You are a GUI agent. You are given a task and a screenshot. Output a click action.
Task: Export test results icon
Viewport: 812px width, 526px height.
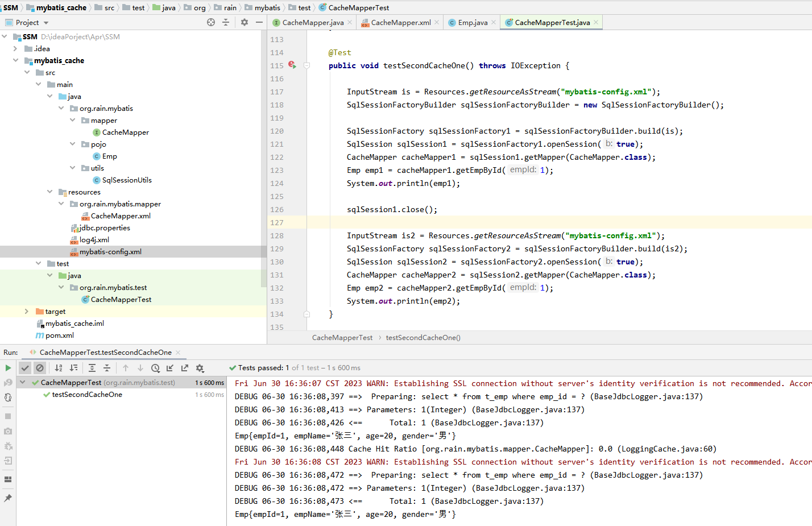pos(185,368)
